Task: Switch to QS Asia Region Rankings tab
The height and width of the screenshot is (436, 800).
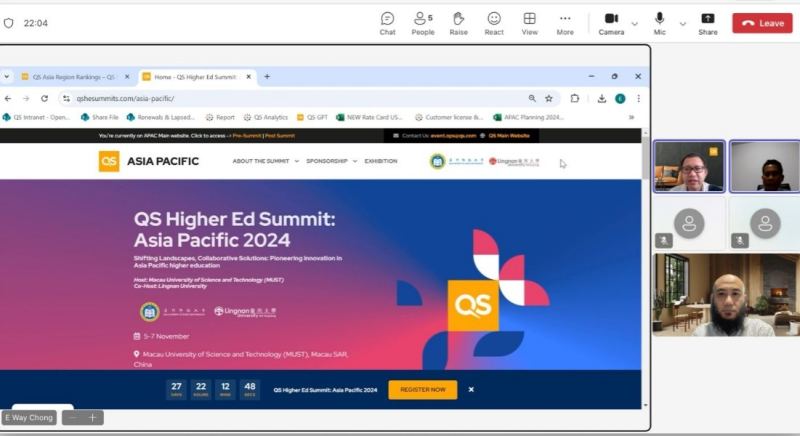Action: tap(74, 77)
